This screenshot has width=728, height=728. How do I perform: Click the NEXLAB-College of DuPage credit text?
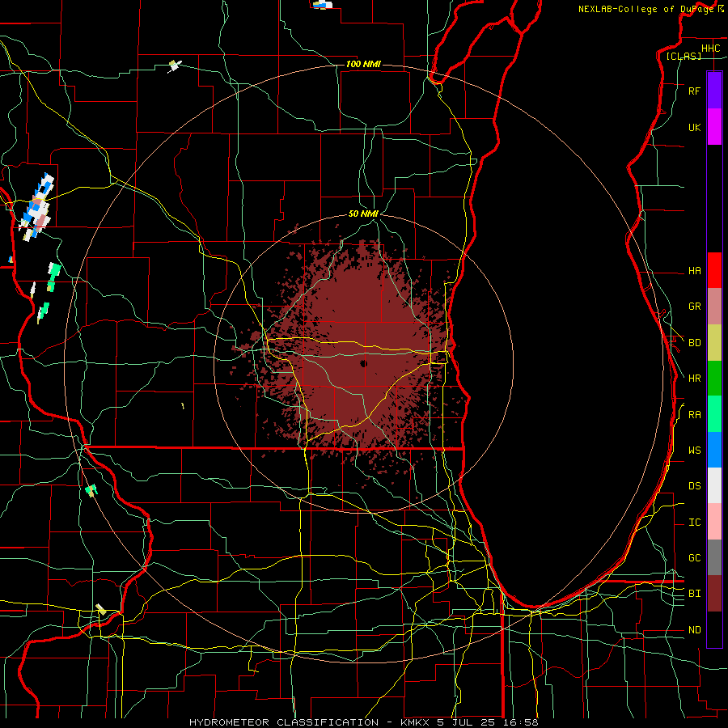(x=646, y=9)
